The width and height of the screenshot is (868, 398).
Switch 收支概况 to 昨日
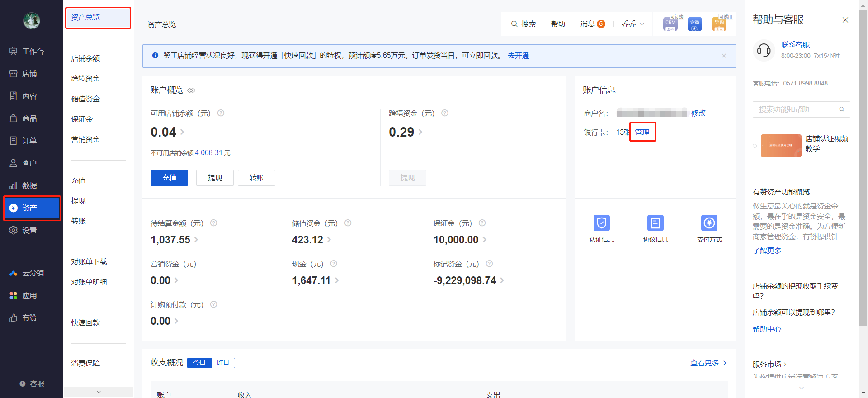click(x=223, y=363)
